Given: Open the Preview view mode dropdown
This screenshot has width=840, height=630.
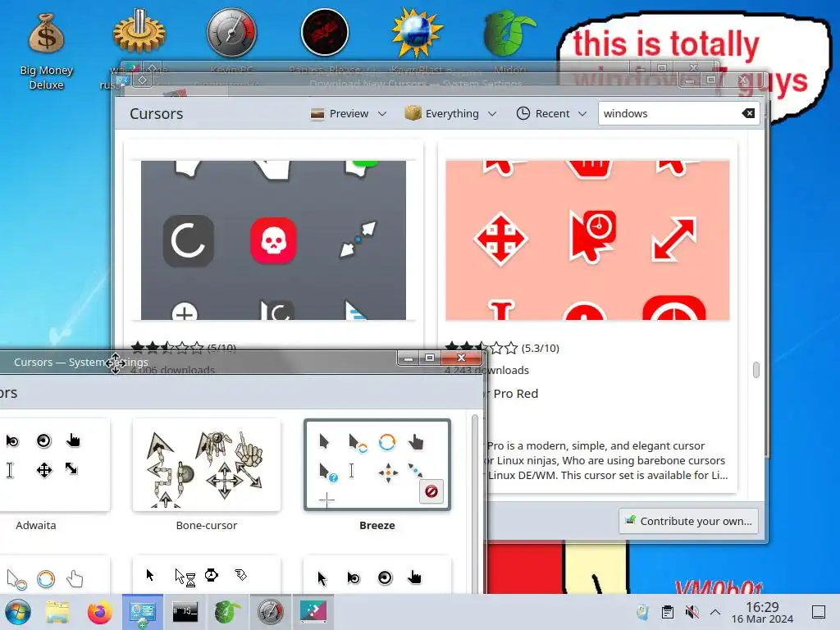Looking at the screenshot, I should point(348,113).
